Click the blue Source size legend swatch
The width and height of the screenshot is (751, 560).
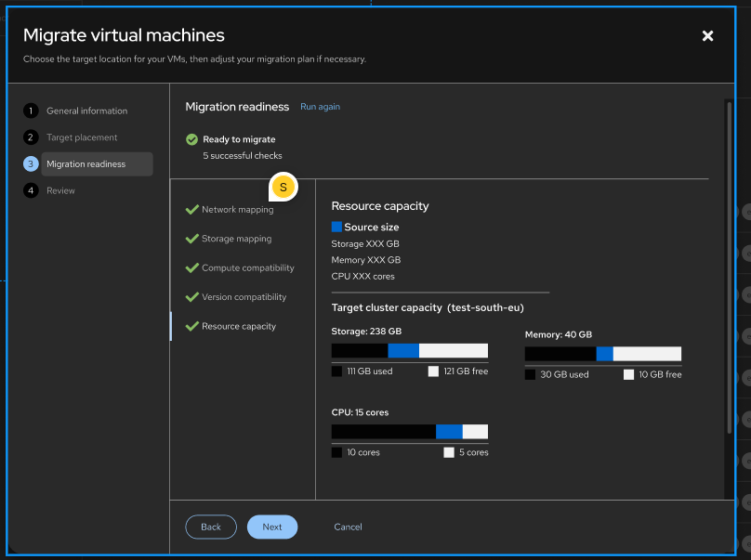337,227
